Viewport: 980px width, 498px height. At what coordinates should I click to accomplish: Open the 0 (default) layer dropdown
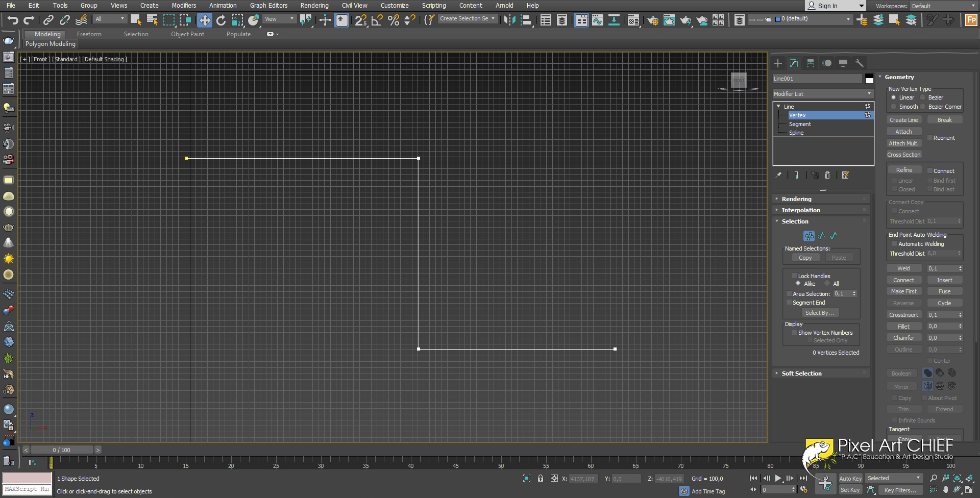point(813,19)
